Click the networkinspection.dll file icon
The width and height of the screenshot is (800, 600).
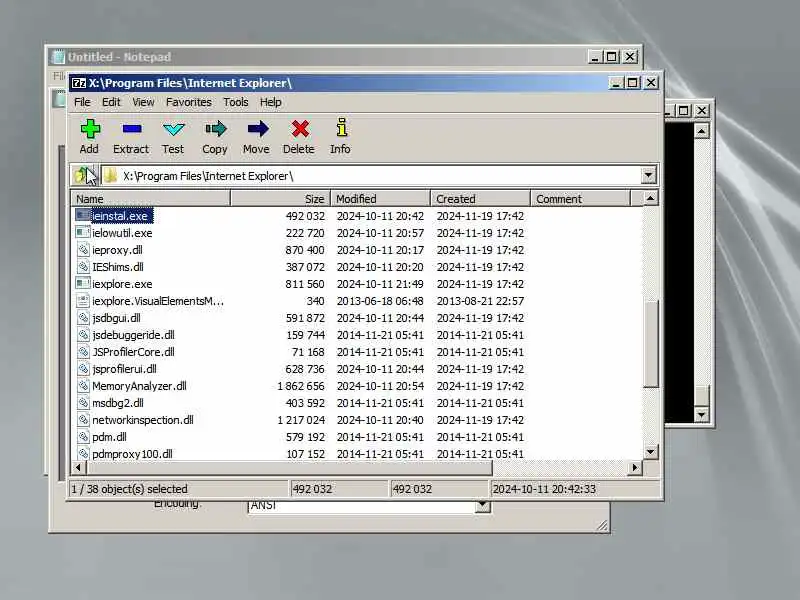tap(83, 419)
